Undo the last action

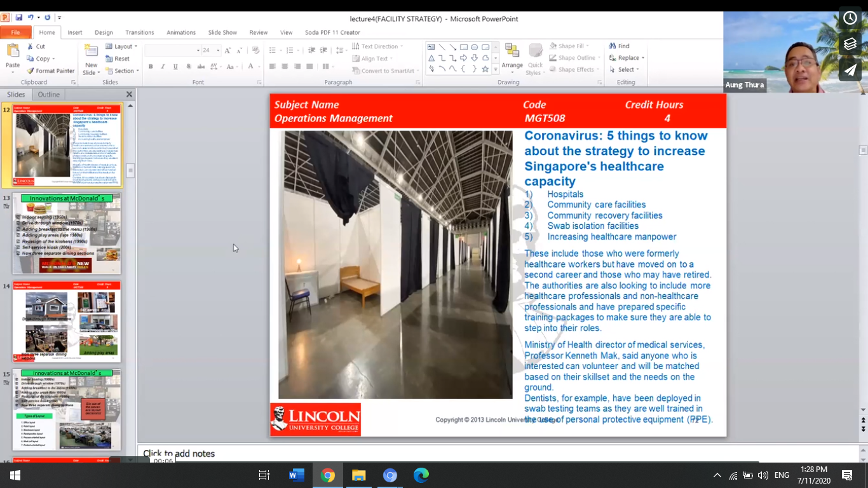31,17
